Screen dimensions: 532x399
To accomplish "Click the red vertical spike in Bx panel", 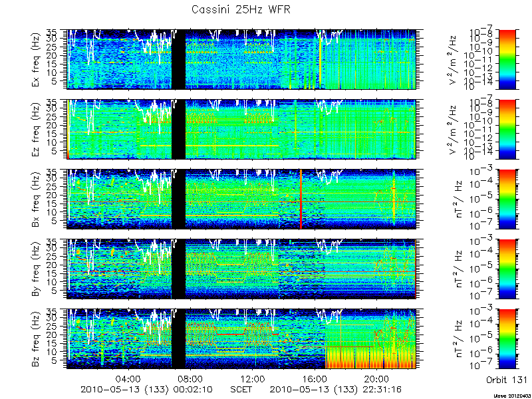I will [x=301, y=199].
